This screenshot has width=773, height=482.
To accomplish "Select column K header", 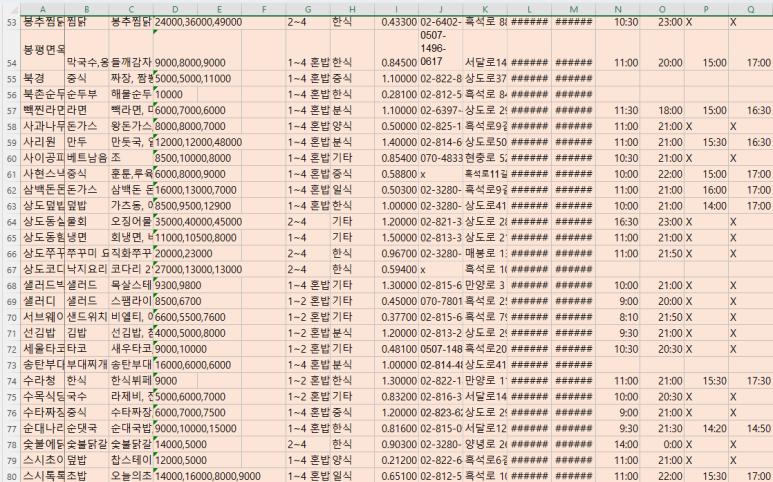I will pos(485,9).
